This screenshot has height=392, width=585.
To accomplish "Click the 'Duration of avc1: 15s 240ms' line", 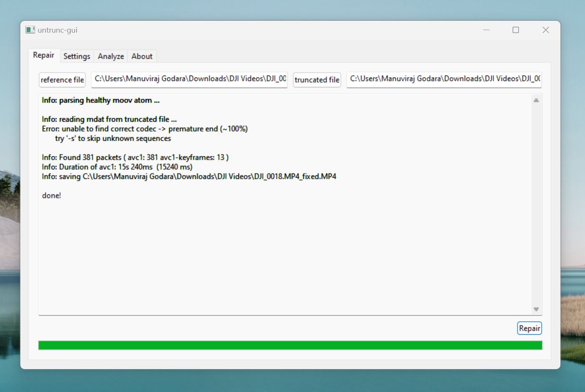I will [117, 167].
